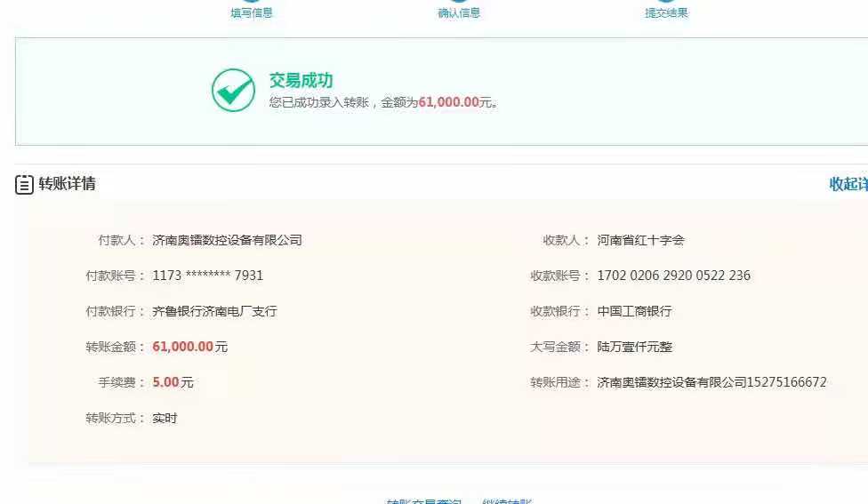Click the 实时 transfer mode value

coord(165,418)
